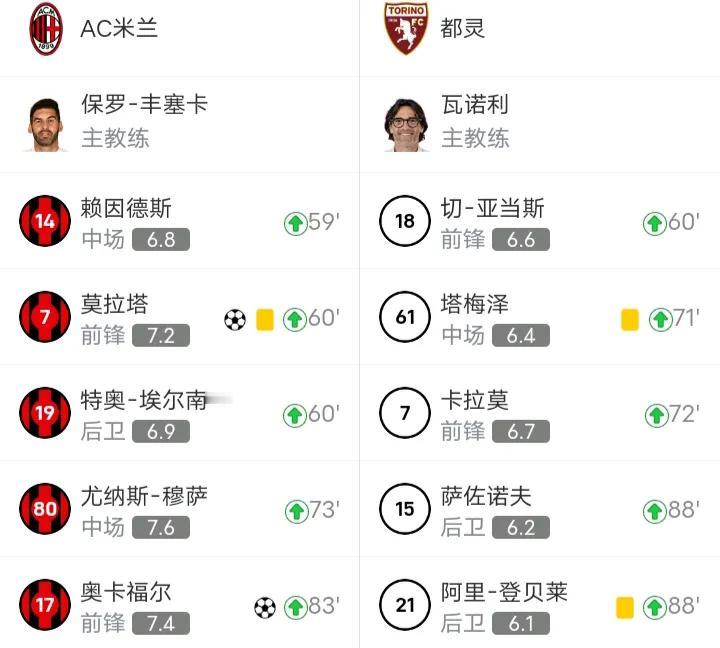This screenshot has width=720, height=648.
Task: Click 莫拉塔's goal football icon
Action: point(235,320)
